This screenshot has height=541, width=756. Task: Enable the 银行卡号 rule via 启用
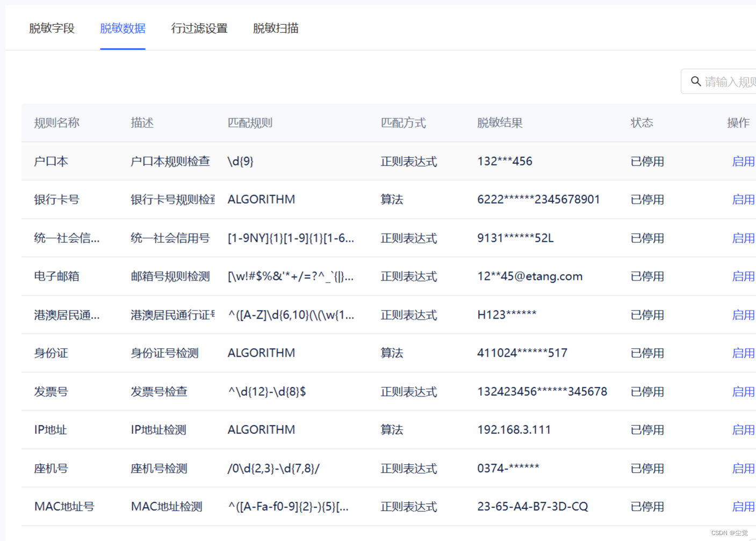[x=743, y=199]
